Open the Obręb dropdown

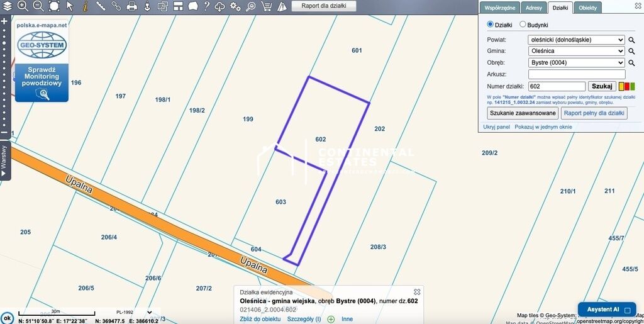576,63
